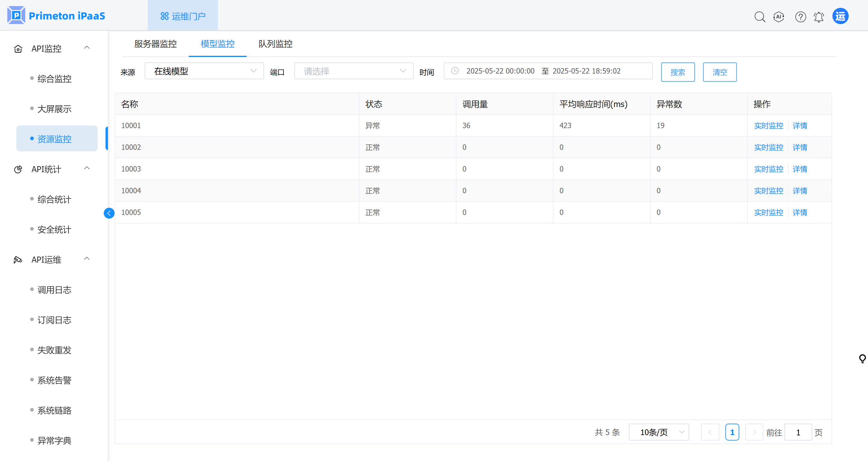
Task: Collapse the API监控 menu group
Action: click(x=87, y=48)
